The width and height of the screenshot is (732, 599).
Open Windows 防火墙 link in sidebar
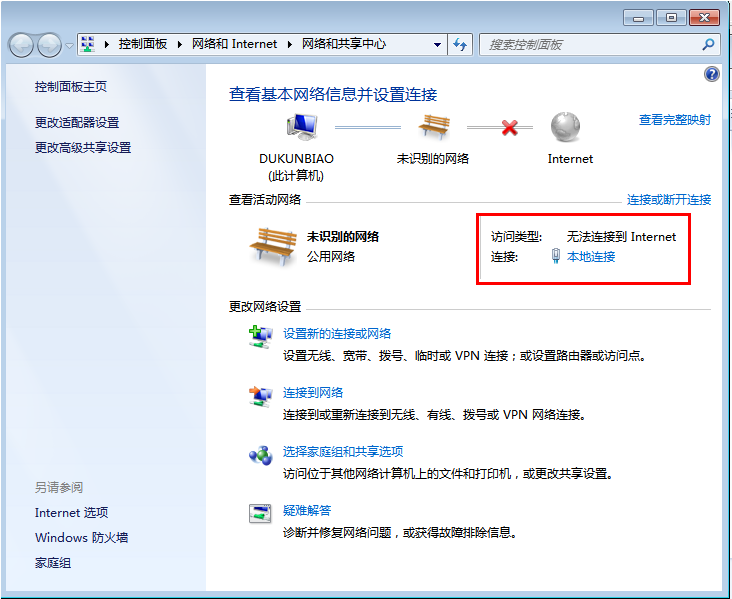click(x=81, y=538)
